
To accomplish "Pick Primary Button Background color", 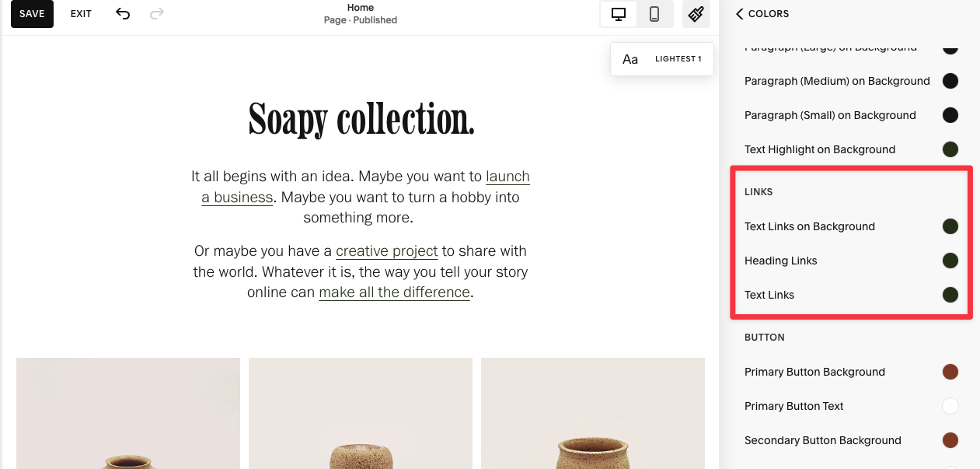I will pyautogui.click(x=950, y=372).
